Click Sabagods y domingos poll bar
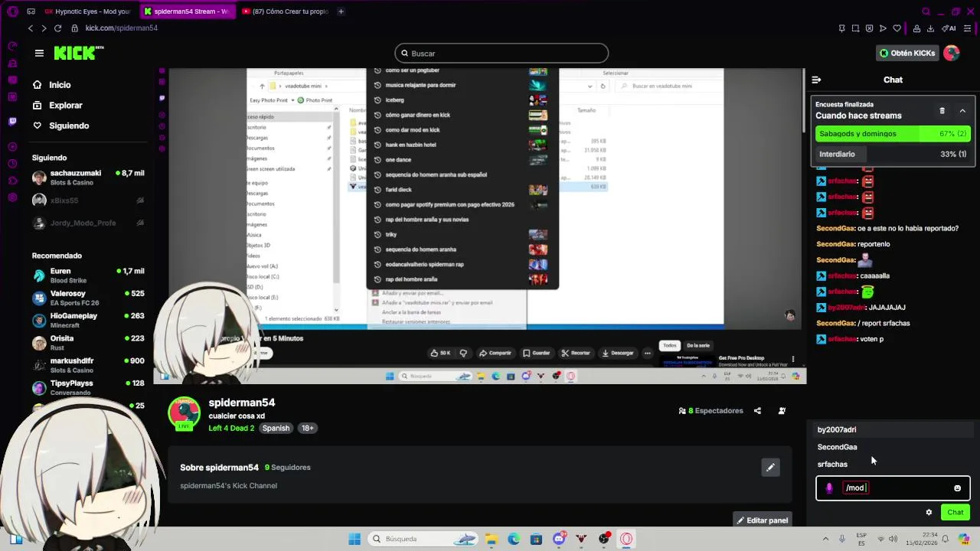This screenshot has height=551, width=980. 893,134
